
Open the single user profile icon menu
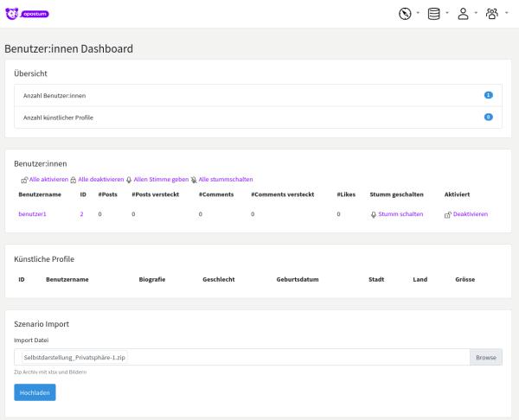463,13
